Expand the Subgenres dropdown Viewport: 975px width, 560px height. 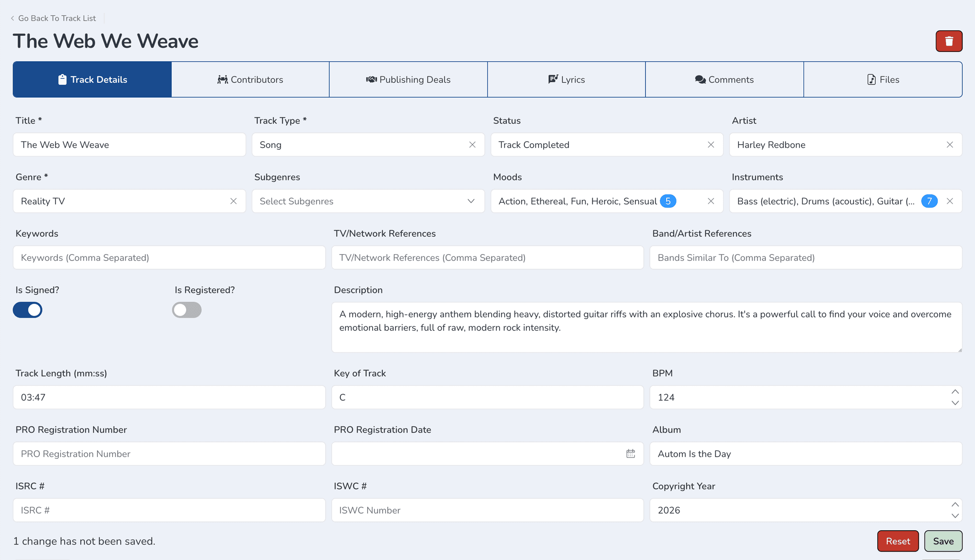pyautogui.click(x=471, y=201)
